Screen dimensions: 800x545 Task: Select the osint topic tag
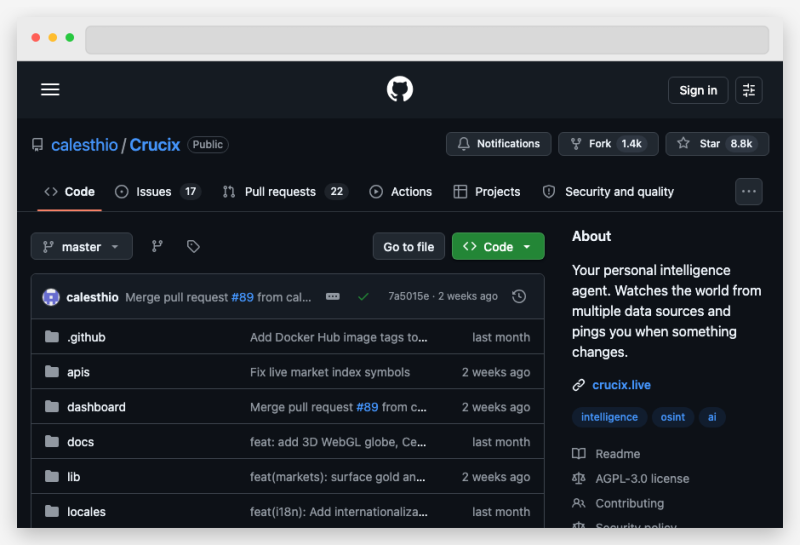pyautogui.click(x=673, y=417)
